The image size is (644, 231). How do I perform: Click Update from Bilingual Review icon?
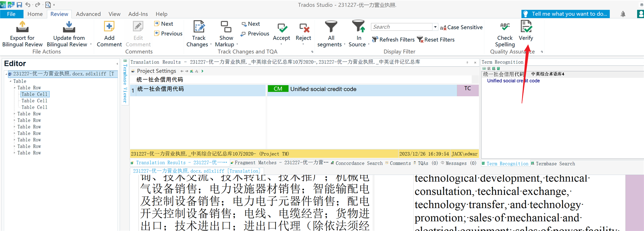point(69,27)
